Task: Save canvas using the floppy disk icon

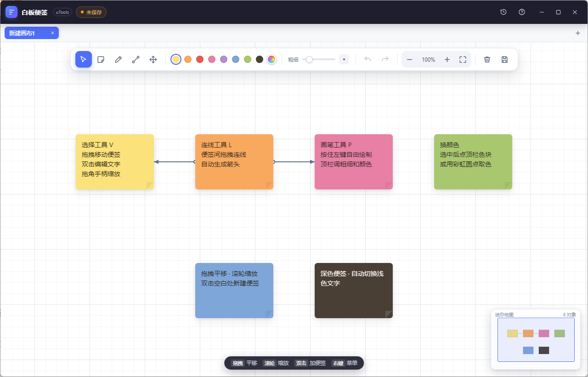Action: coord(504,59)
